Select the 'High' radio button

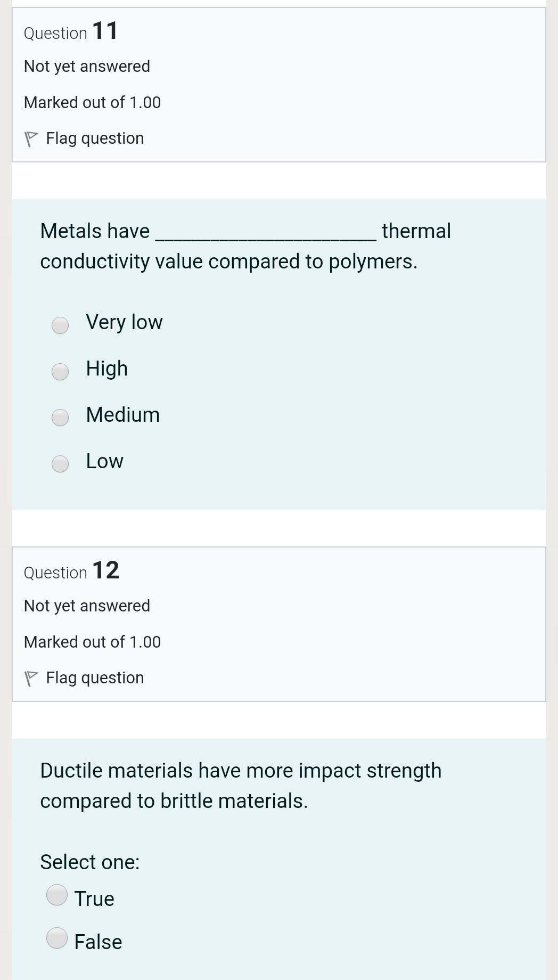[x=60, y=371]
